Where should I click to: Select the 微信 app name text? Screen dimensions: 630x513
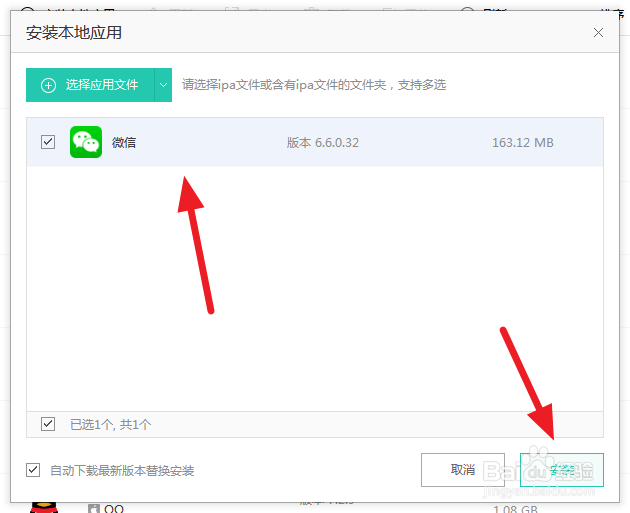[x=124, y=142]
